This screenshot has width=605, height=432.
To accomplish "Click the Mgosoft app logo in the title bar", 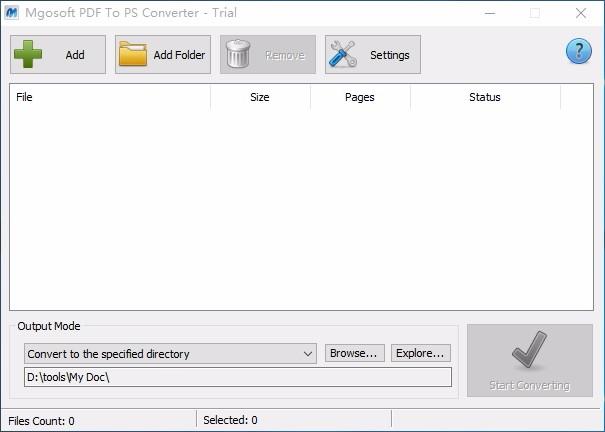I will coord(12,13).
